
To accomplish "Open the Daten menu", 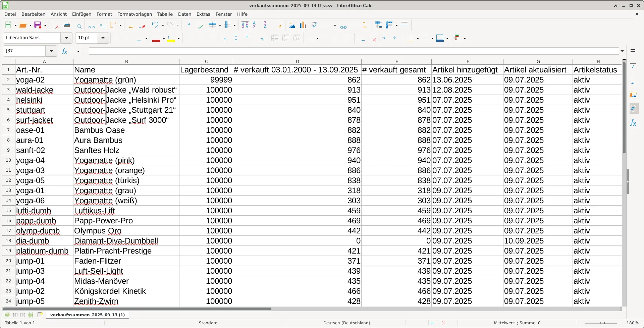I will tap(184, 14).
